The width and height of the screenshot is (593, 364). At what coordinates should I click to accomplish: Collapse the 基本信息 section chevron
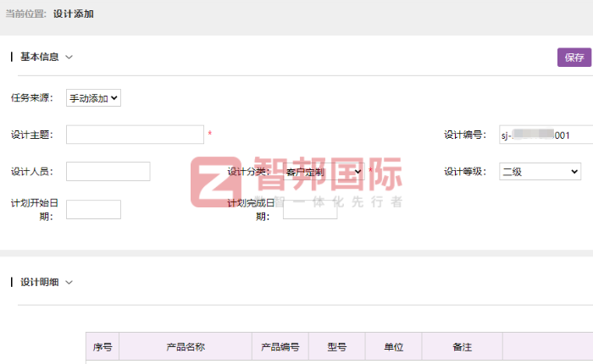click(69, 58)
